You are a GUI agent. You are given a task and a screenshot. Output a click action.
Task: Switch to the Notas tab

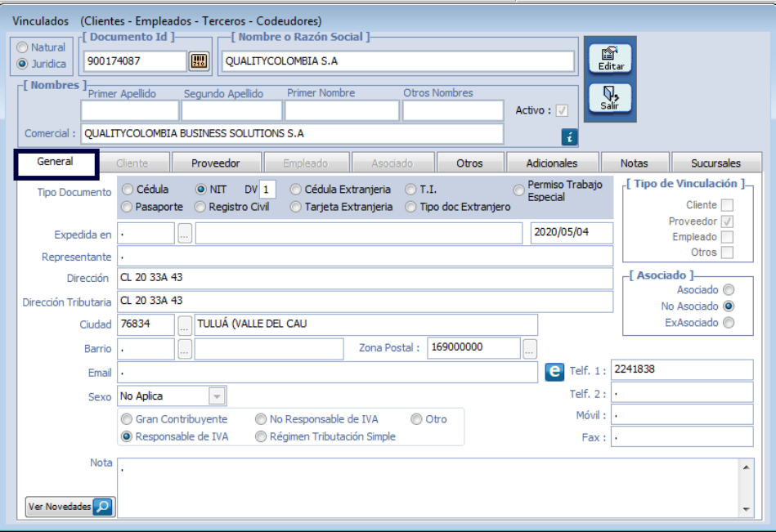[x=634, y=163]
